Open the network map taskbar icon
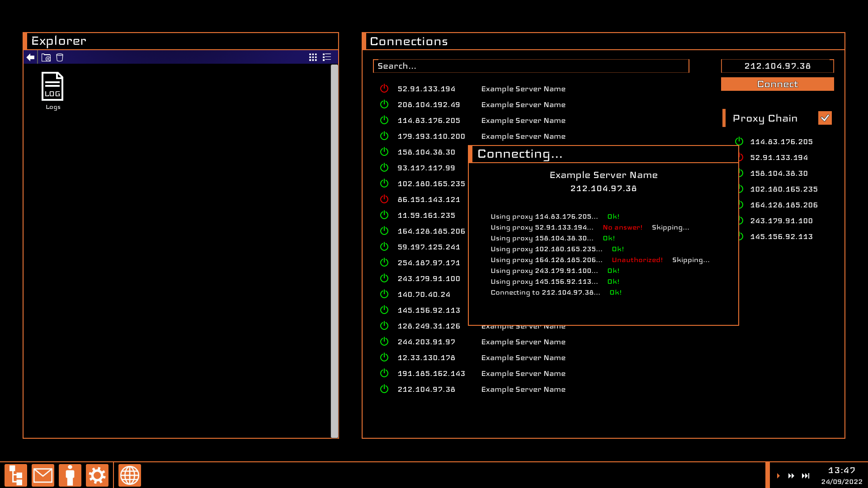The height and width of the screenshot is (488, 868). point(16,475)
